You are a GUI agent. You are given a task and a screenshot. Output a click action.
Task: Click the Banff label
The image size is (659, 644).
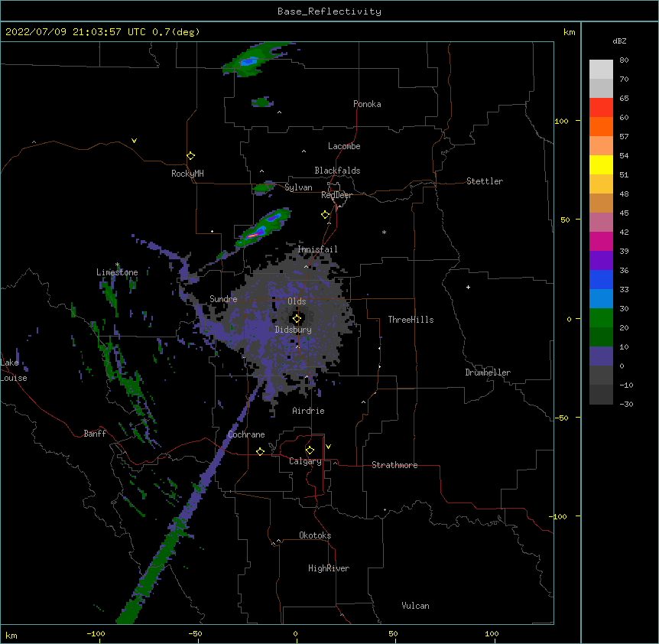tap(95, 434)
